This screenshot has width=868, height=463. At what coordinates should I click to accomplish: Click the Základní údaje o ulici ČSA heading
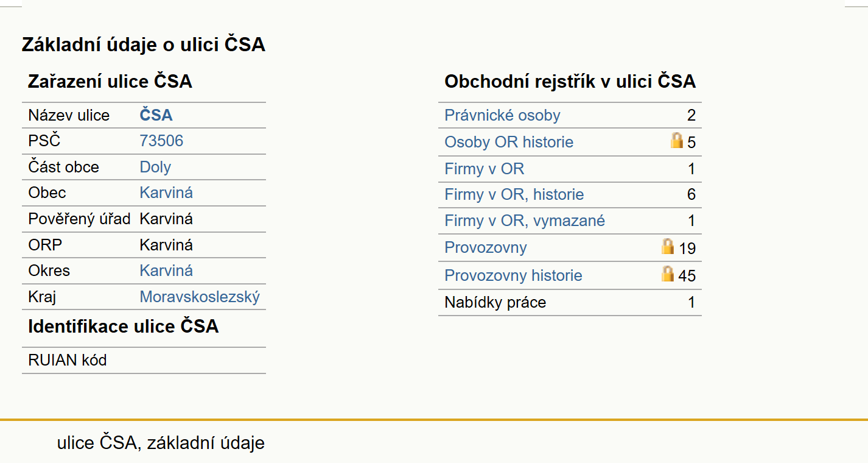point(144,44)
